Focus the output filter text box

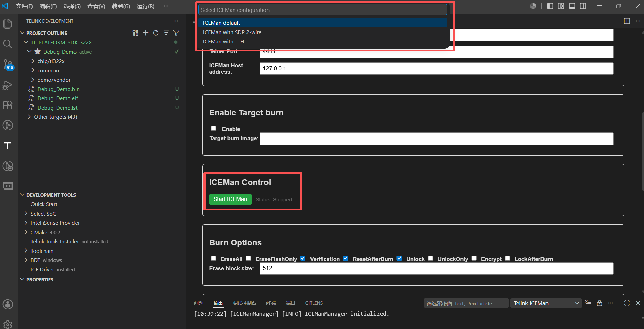coord(466,303)
